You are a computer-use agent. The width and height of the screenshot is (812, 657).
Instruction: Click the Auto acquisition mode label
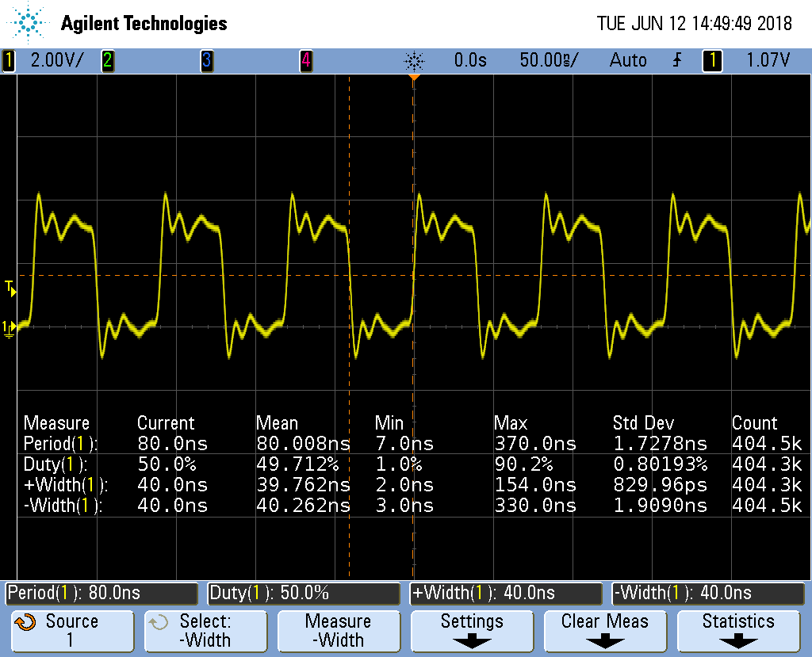[x=628, y=60]
